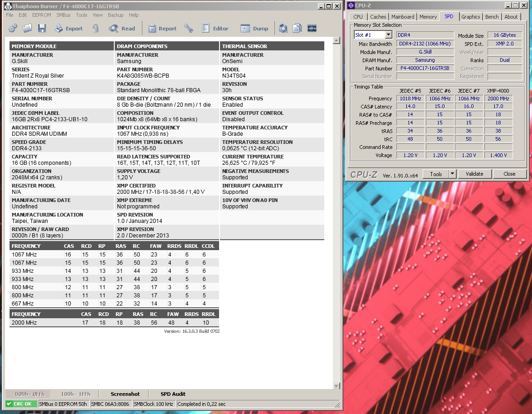Click the Thaiphoon status bar resize grip
This screenshot has height=414, width=532.
coord(337,404)
